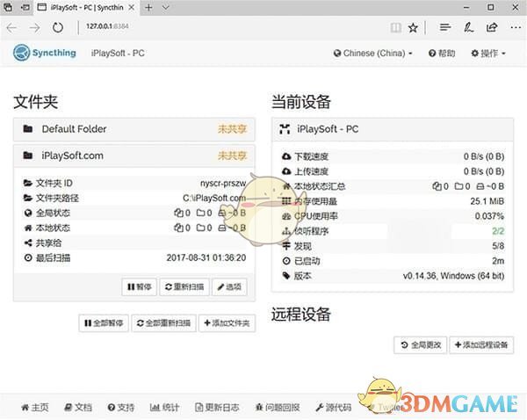The height and width of the screenshot is (420, 527).
Task: Click 添加远程设备 add remote device
Action: pyautogui.click(x=481, y=345)
